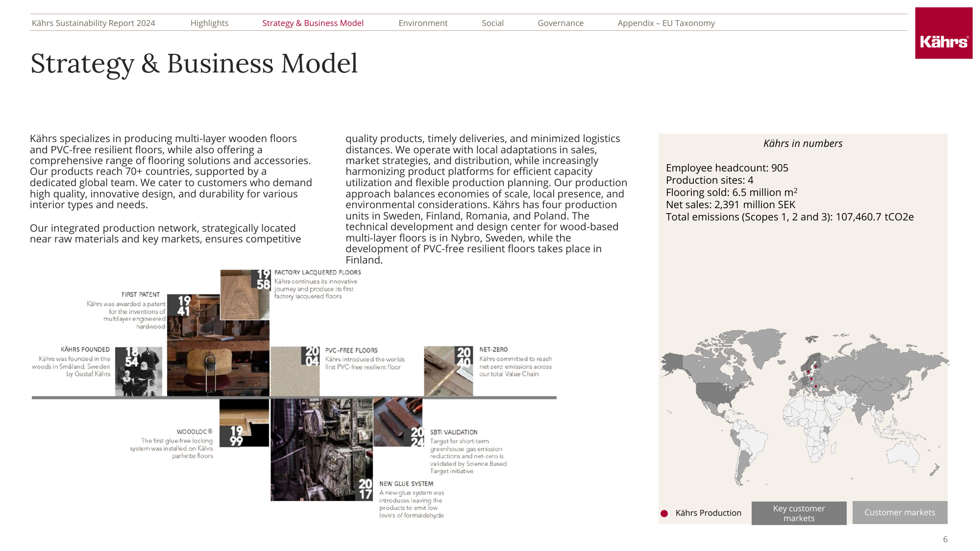This screenshot has width=980, height=551.
Task: Click Kährs Sustainability Report 2024 link
Action: (x=93, y=23)
